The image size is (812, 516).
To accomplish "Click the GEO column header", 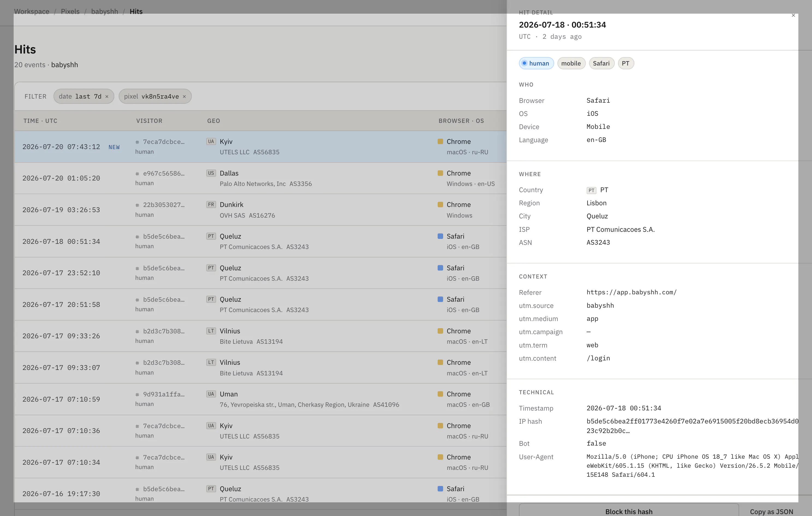I will pyautogui.click(x=213, y=121).
